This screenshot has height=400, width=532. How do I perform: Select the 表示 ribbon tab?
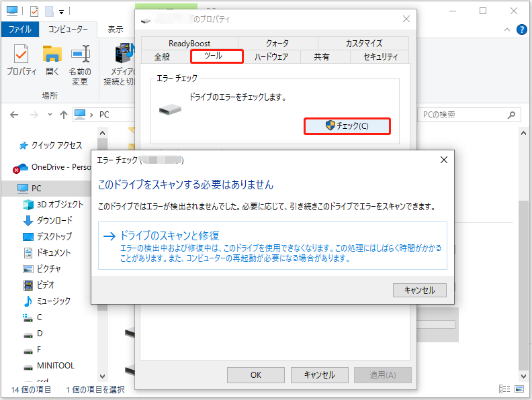(x=116, y=30)
